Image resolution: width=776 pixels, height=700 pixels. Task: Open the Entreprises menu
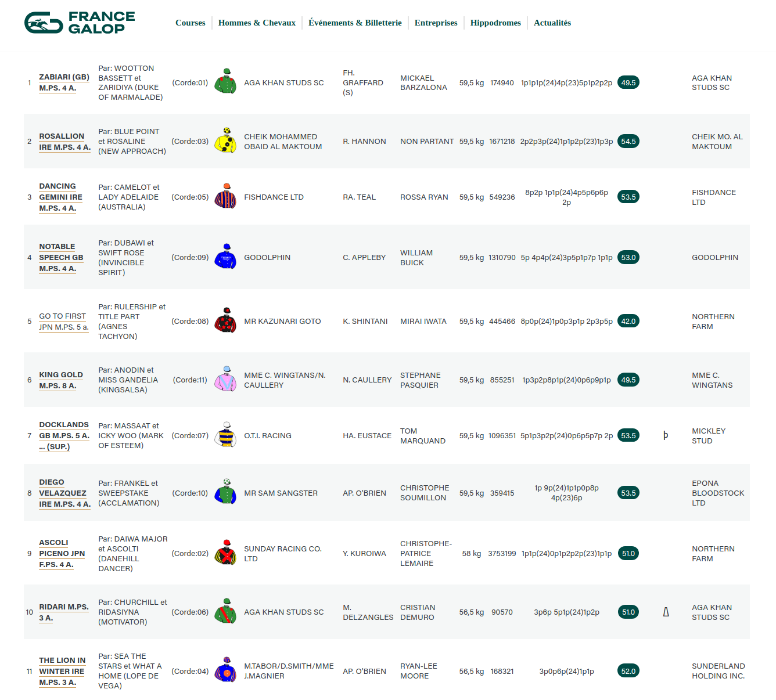click(x=436, y=23)
